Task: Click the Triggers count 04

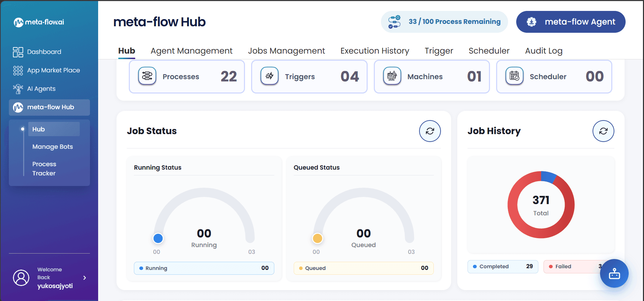Action: [x=350, y=76]
